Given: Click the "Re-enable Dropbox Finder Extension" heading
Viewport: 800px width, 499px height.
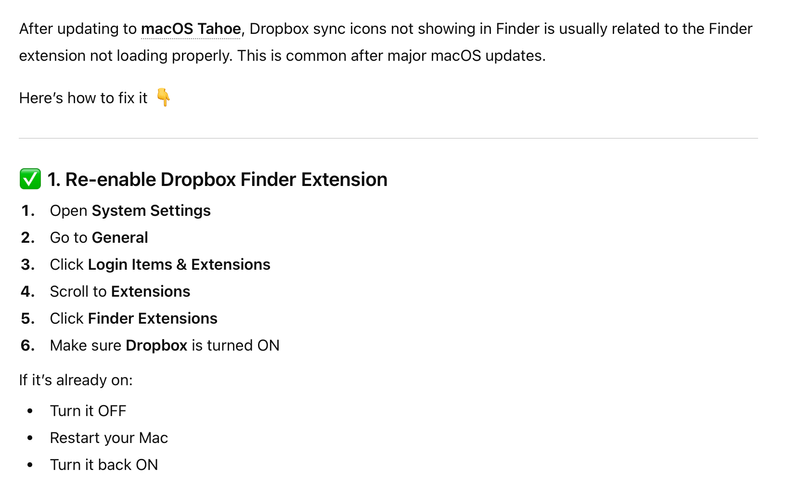Looking at the screenshot, I should click(217, 180).
